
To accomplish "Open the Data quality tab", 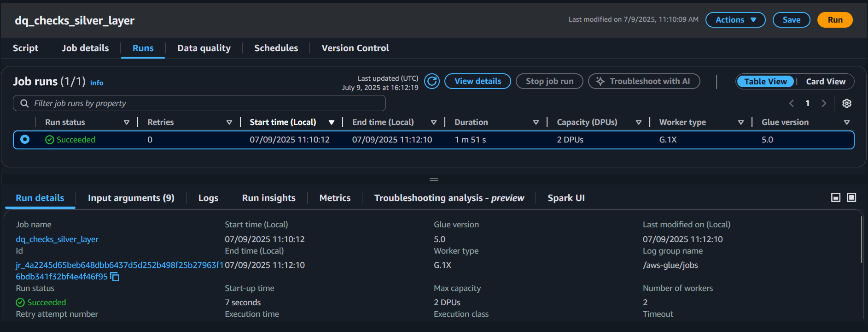I will point(204,48).
